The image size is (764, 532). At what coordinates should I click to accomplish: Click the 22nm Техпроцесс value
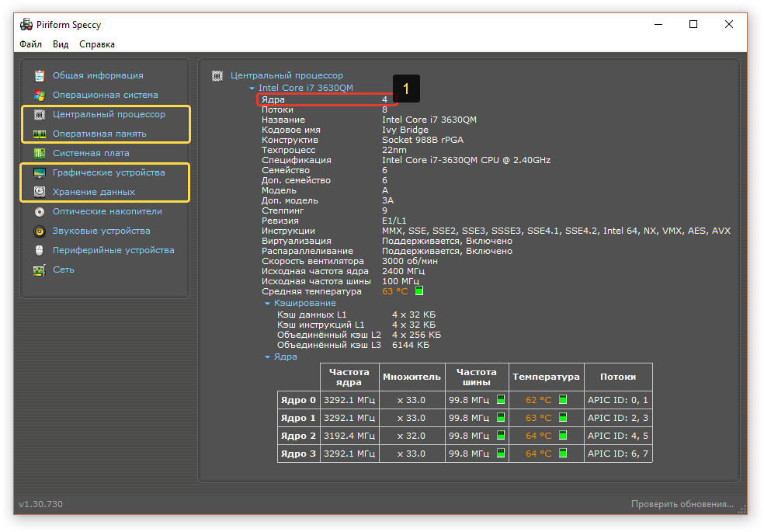pos(394,150)
